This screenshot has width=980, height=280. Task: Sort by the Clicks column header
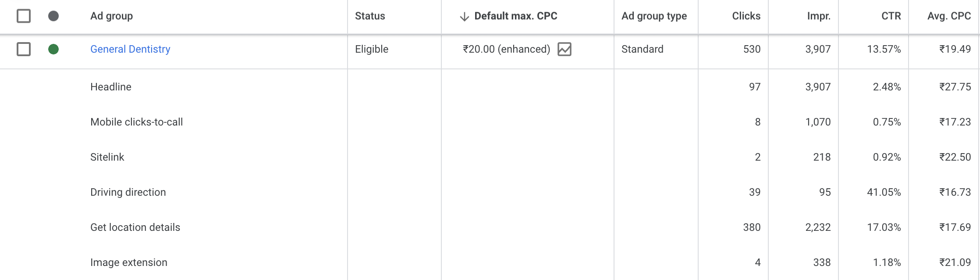746,16
